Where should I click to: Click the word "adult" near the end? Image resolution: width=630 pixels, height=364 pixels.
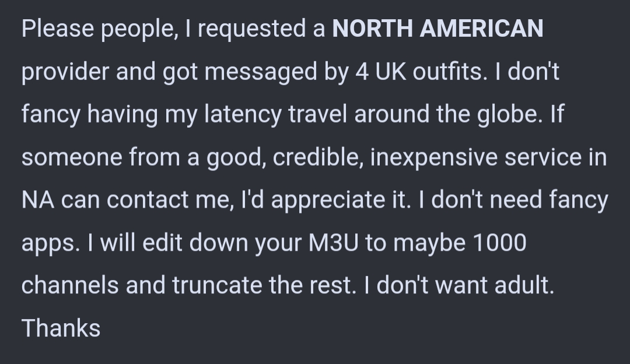(521, 285)
